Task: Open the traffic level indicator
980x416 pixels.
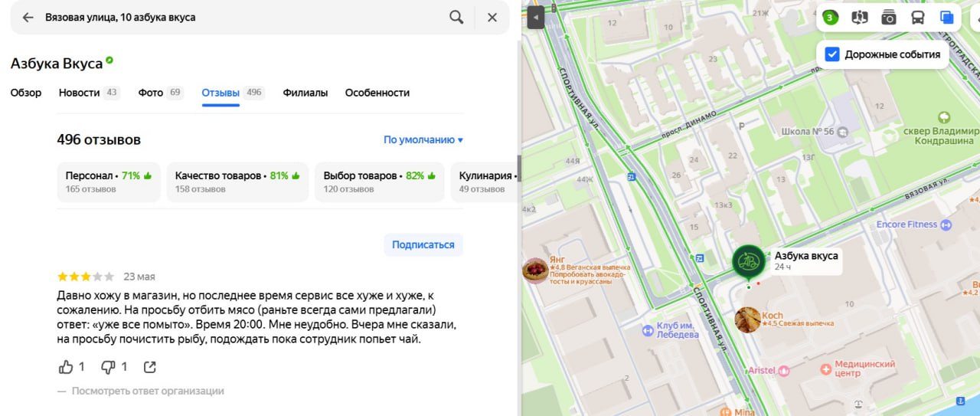Action: (x=830, y=17)
